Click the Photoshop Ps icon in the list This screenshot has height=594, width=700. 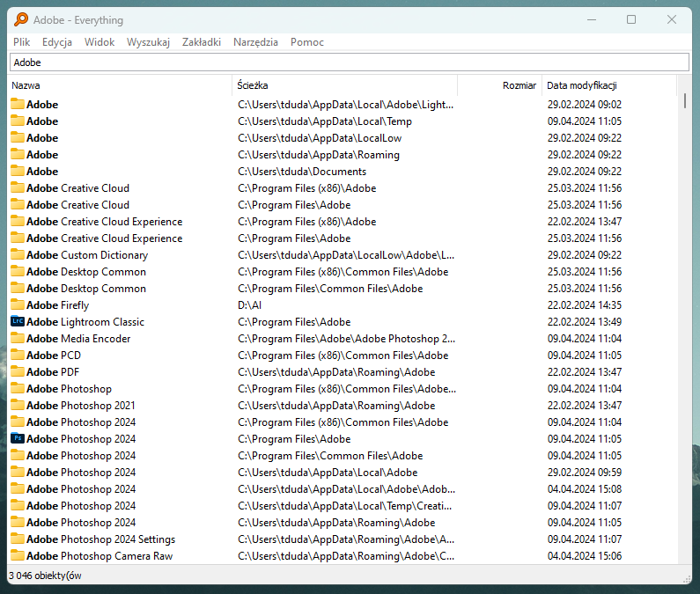pos(18,438)
